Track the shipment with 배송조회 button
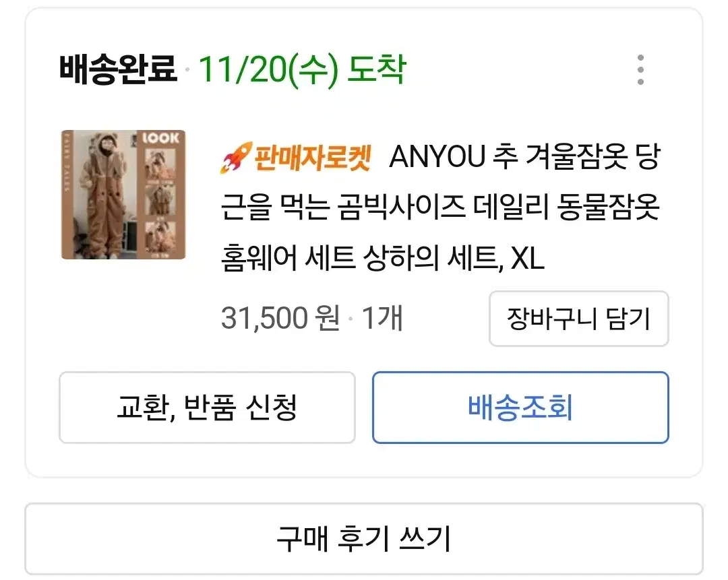This screenshot has width=728, height=580. pos(520,408)
